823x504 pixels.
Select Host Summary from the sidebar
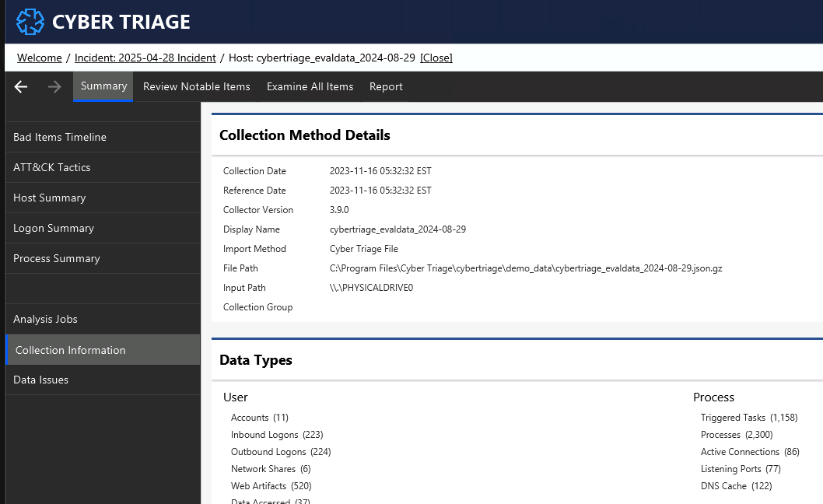[49, 198]
